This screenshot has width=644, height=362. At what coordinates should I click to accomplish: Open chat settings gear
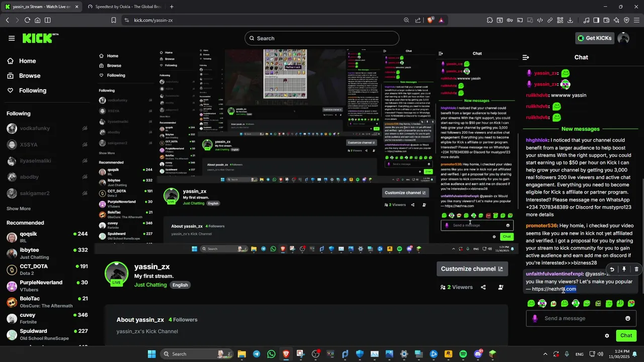tap(607, 336)
